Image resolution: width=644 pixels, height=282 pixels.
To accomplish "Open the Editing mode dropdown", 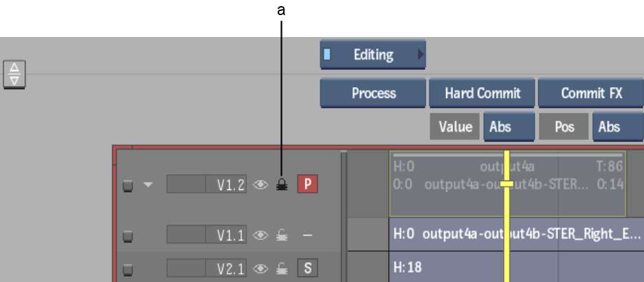I will coord(373,54).
